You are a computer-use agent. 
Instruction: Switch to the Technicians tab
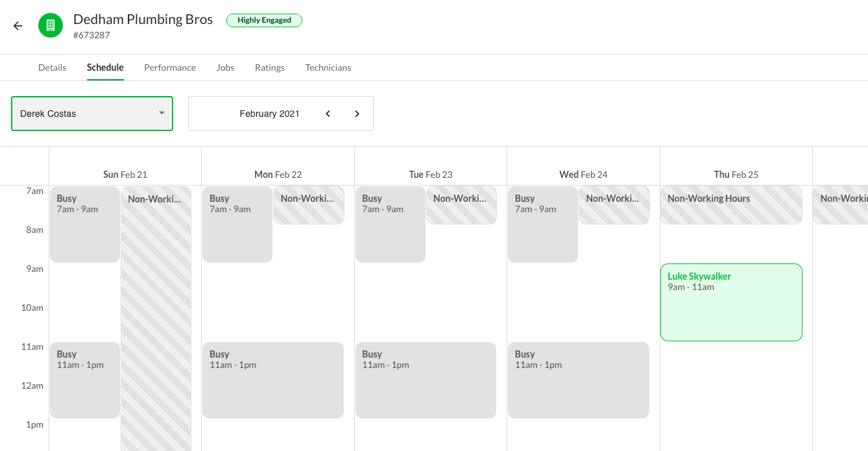[x=328, y=67]
